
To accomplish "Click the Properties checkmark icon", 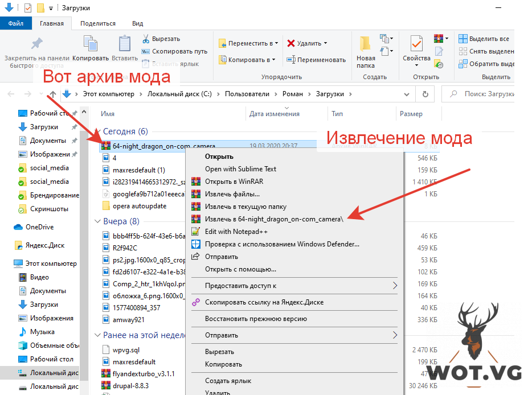I will (416, 44).
